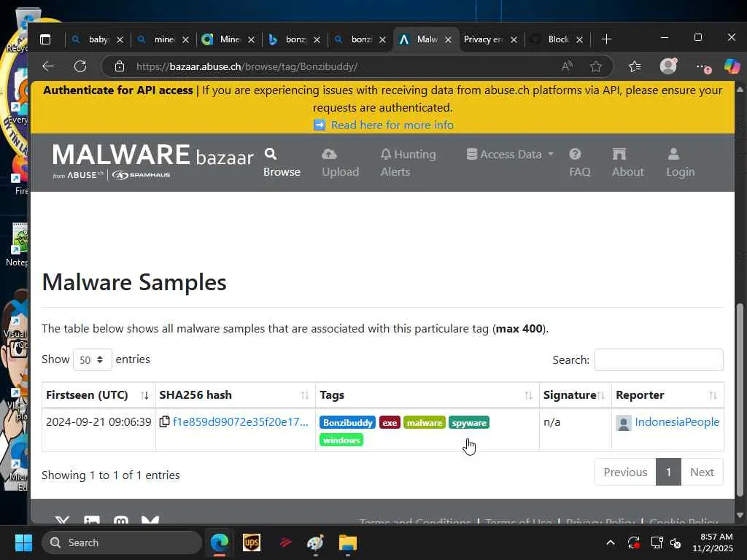Sort by SHA256 hash column
Screen dimensions: 747x560
(x=236, y=395)
